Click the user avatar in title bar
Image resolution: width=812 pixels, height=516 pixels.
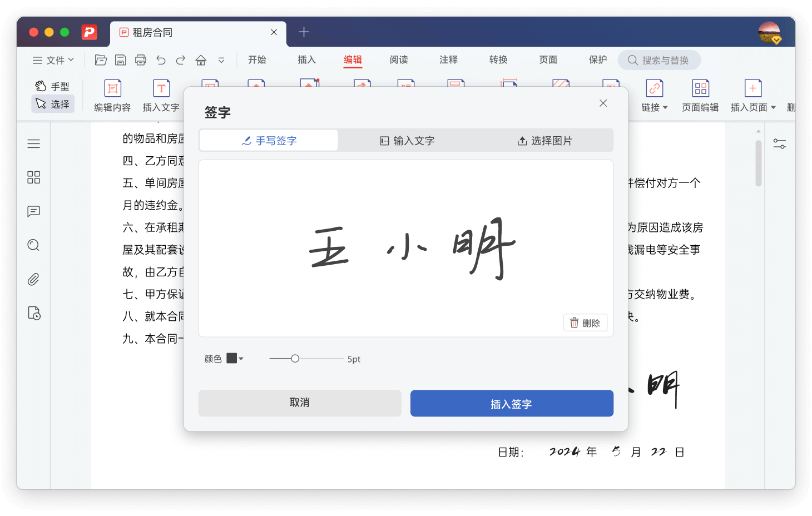coord(769,32)
